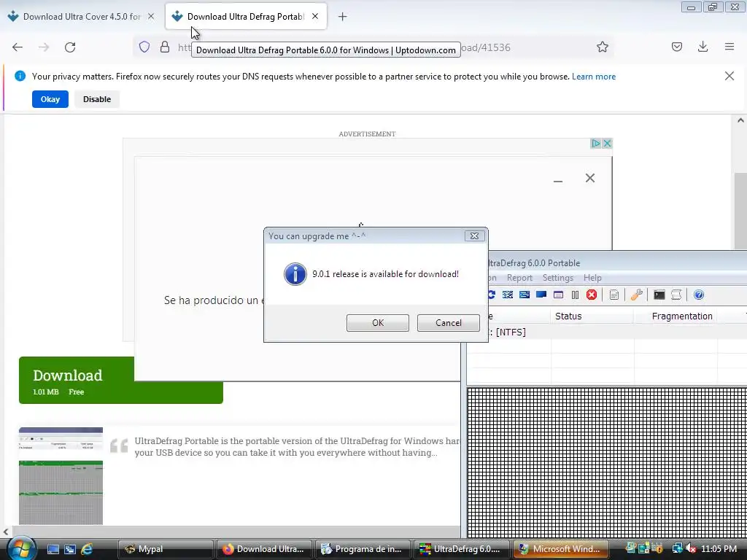Screen dimensions: 747x560
Task: Open Firefox hamburger menu
Action: 729,47
